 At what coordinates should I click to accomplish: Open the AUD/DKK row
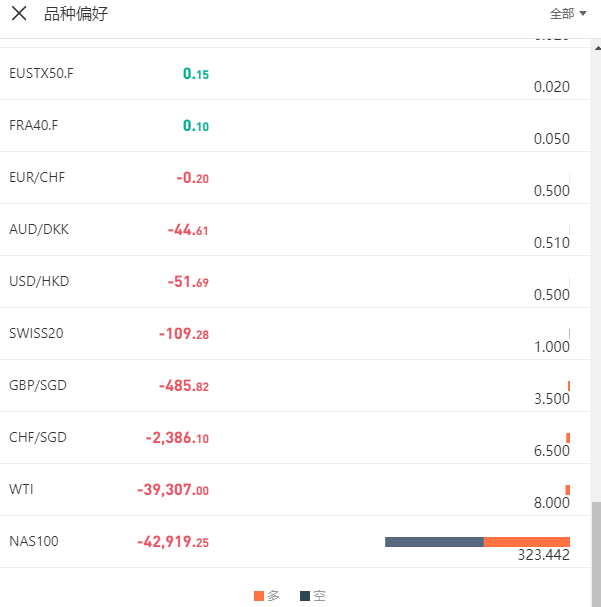click(x=39, y=229)
